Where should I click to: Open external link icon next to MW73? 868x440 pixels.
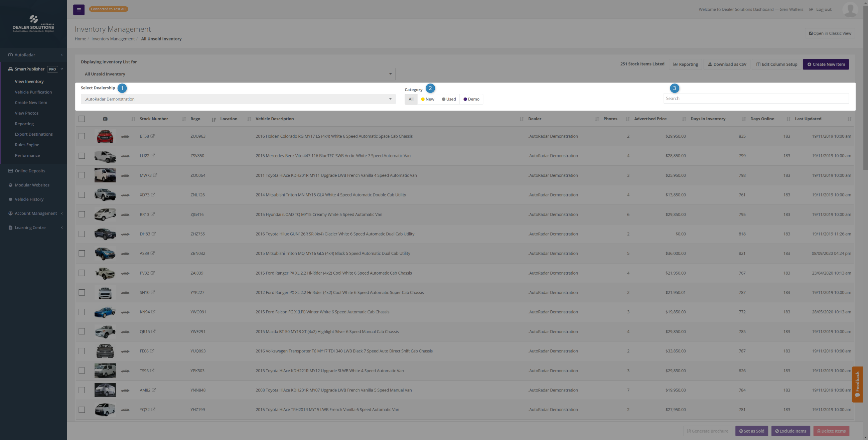[x=155, y=175]
